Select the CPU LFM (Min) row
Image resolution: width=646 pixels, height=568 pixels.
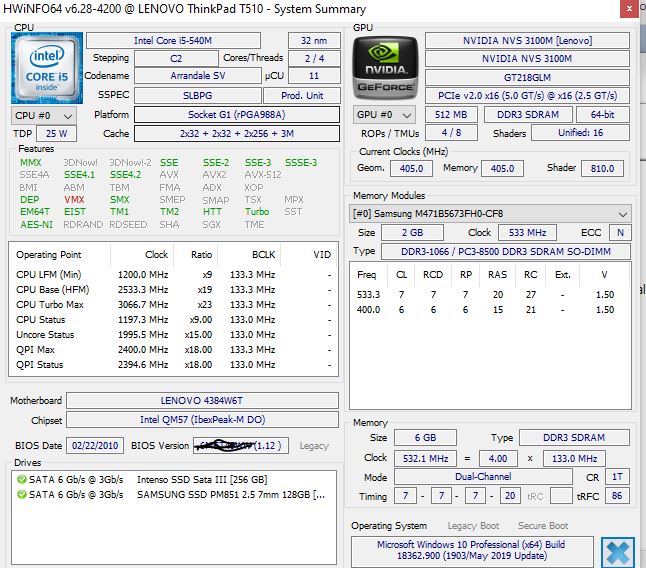tap(173, 275)
